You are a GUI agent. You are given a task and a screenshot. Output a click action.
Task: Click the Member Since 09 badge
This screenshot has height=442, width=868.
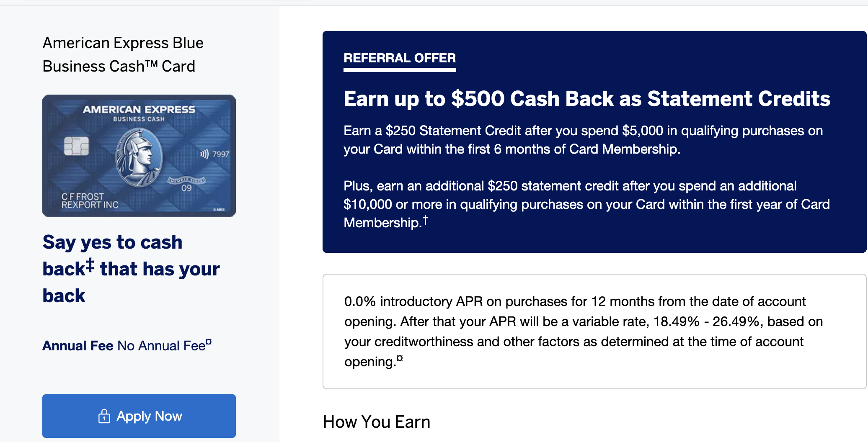(186, 184)
